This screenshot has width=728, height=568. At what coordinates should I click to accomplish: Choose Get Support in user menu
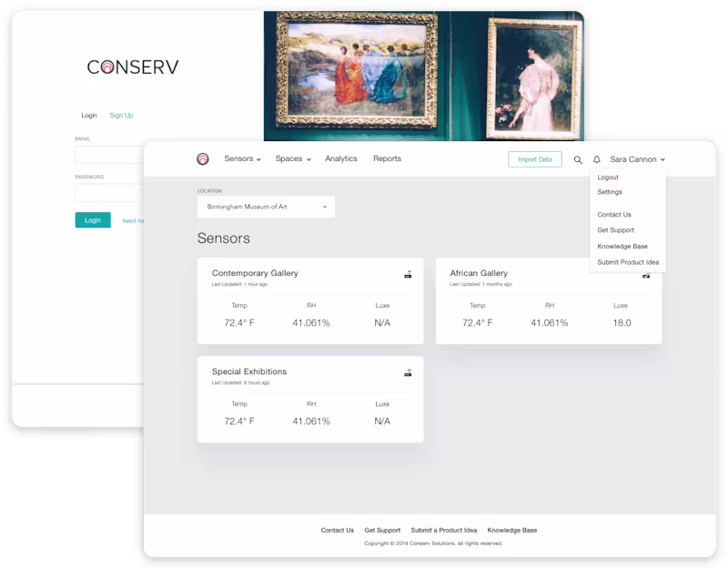point(615,230)
